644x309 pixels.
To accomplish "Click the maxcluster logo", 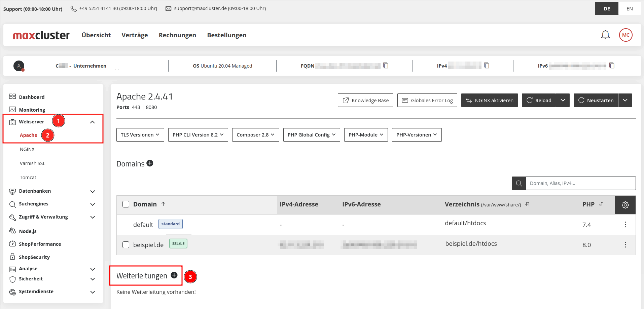I will (41, 35).
